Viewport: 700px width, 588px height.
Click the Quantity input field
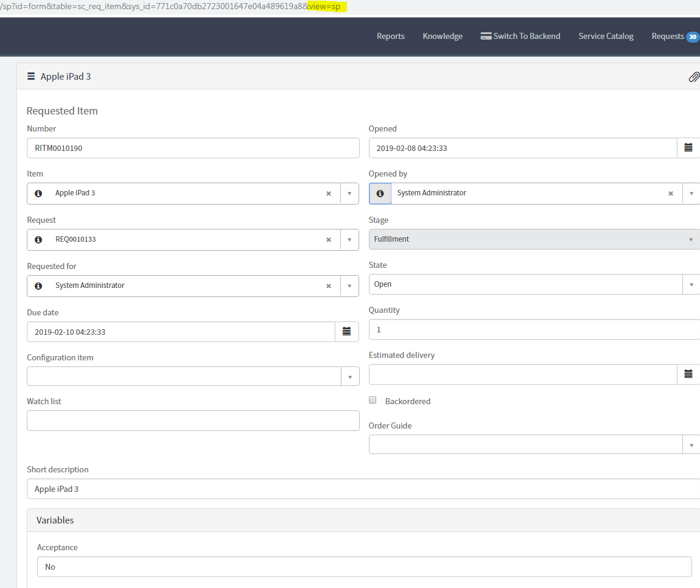(534, 329)
